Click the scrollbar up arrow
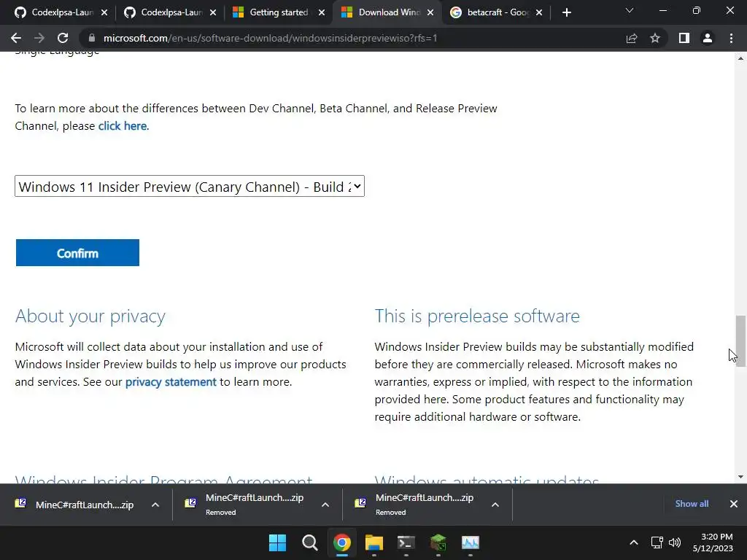Viewport: 747px width, 560px height. click(740, 58)
